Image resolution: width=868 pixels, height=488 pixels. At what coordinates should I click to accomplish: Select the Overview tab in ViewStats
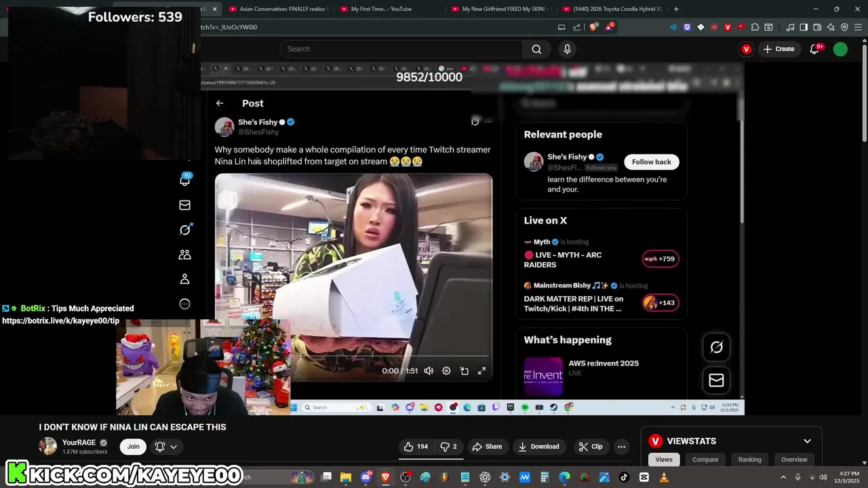[x=794, y=460]
